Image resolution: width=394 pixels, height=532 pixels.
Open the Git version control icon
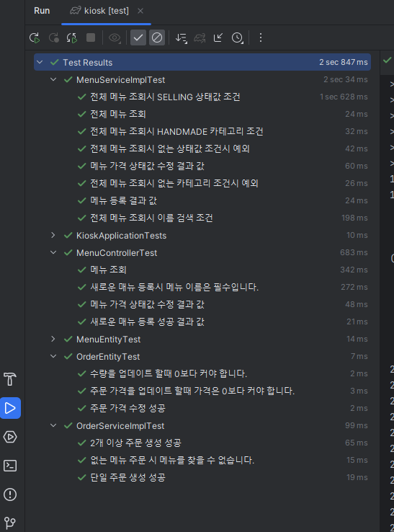pyautogui.click(x=10, y=523)
